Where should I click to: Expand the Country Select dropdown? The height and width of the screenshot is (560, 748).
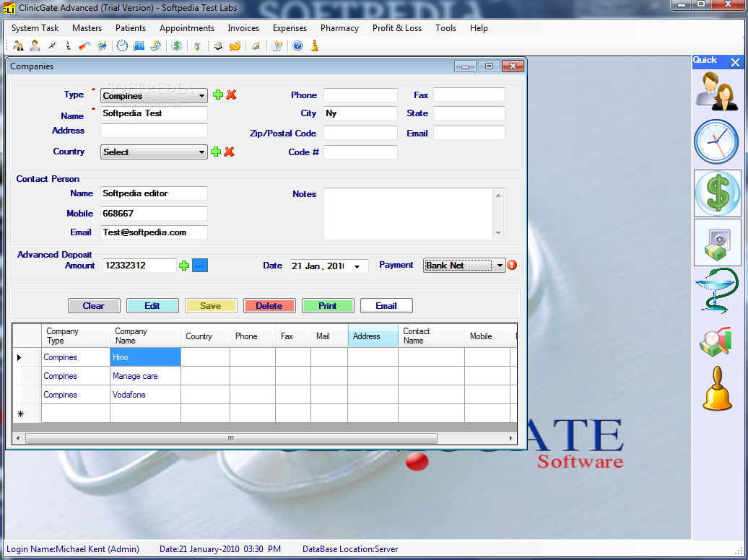click(x=154, y=152)
